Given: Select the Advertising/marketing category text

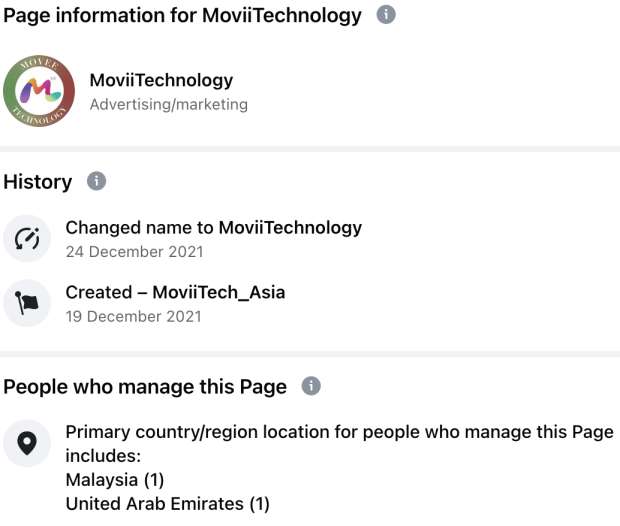Looking at the screenshot, I should point(168,104).
